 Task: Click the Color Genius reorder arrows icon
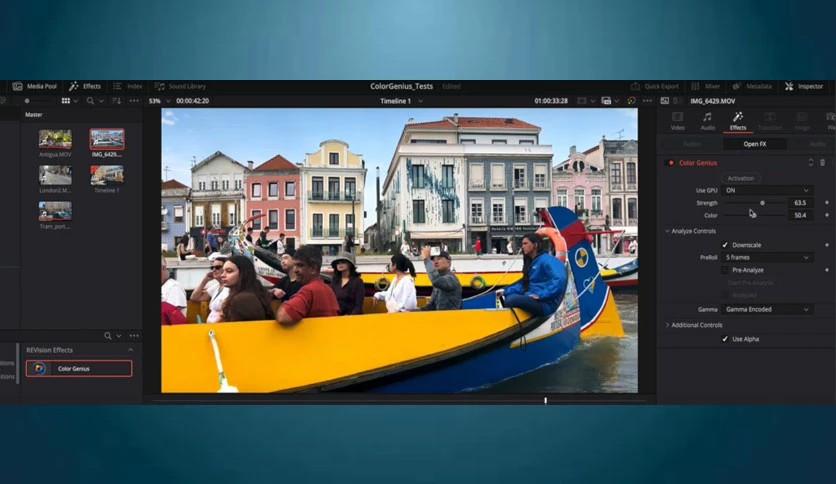pyautogui.click(x=810, y=163)
